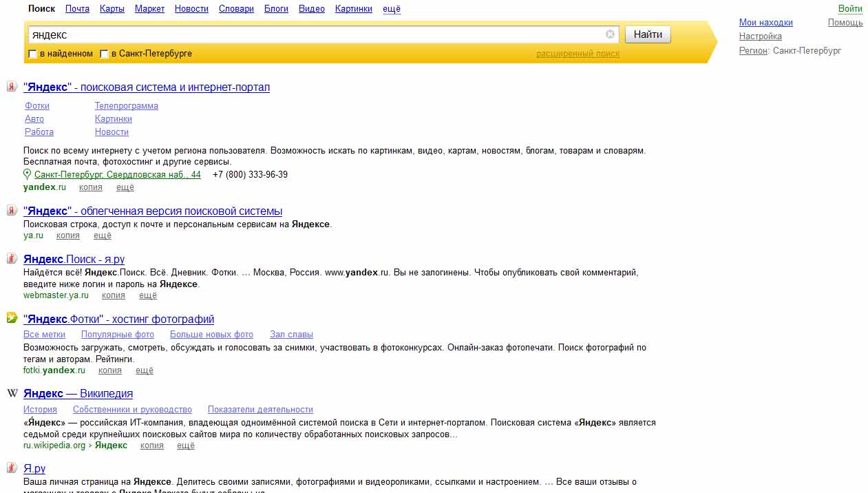Image resolution: width=868 pixels, height=493 pixels.
Task: Click the Свердловская наб., 44 address link
Action: [x=118, y=175]
